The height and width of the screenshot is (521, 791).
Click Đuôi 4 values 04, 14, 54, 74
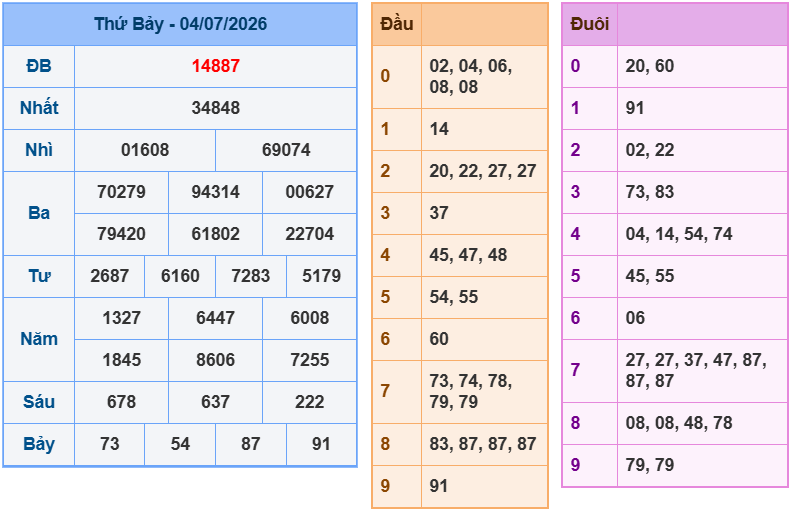pyautogui.click(x=679, y=234)
